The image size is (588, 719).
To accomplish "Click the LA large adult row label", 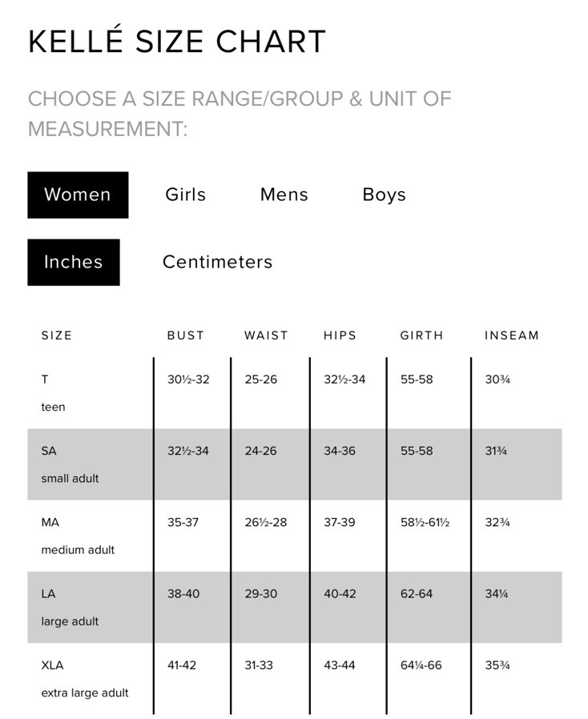I will pyautogui.click(x=70, y=607).
